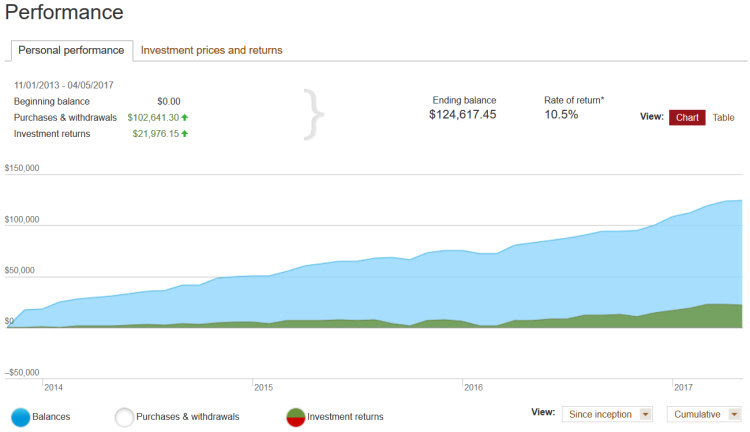Click the Since inception dropdown arrow
750x432 pixels.
pos(645,414)
